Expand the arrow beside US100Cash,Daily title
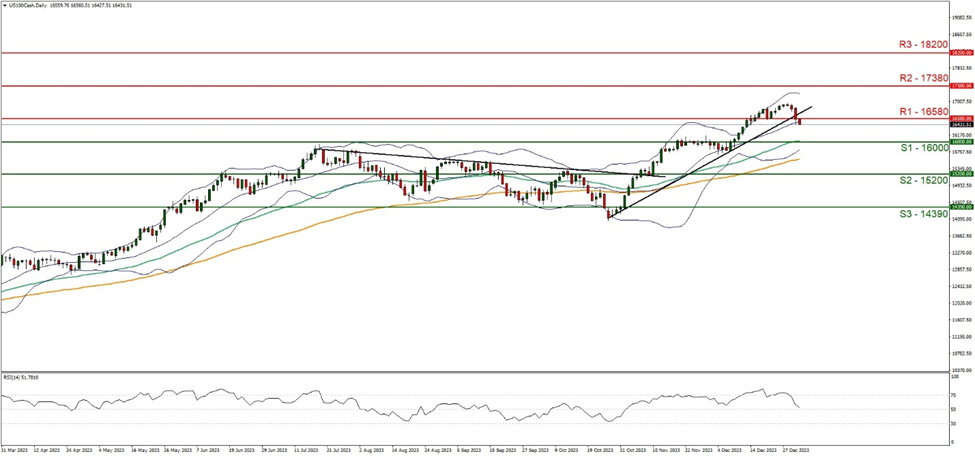975x456 pixels. click(x=5, y=5)
